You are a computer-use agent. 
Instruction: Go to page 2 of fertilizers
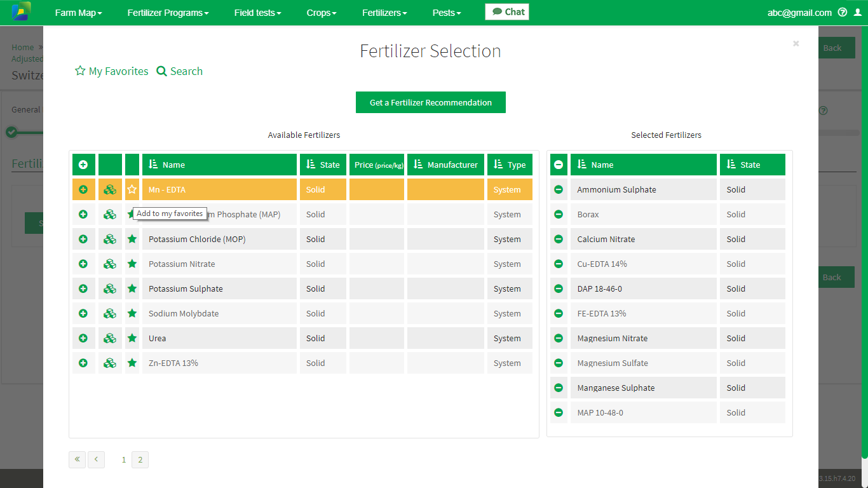click(x=140, y=459)
